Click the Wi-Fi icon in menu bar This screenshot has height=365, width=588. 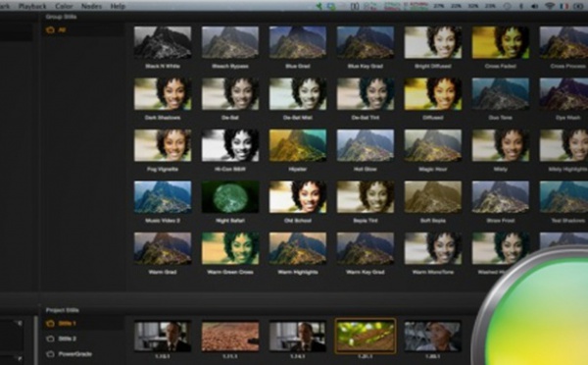point(550,6)
